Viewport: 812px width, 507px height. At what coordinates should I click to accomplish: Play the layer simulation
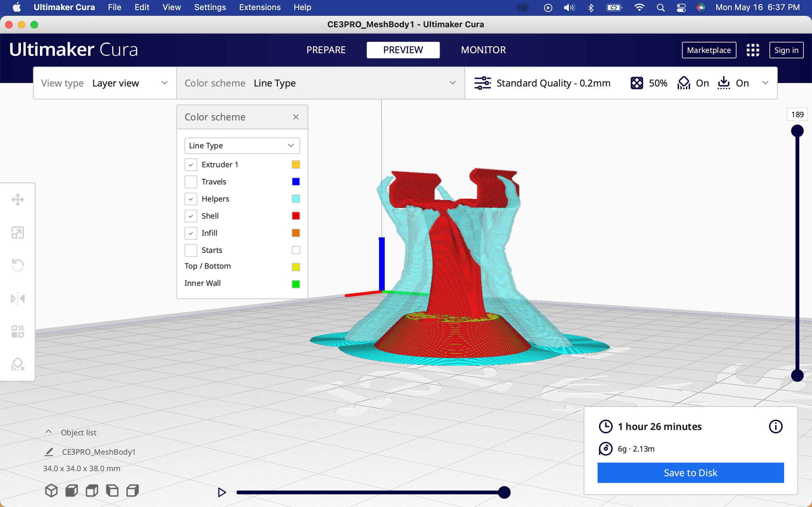click(x=222, y=492)
